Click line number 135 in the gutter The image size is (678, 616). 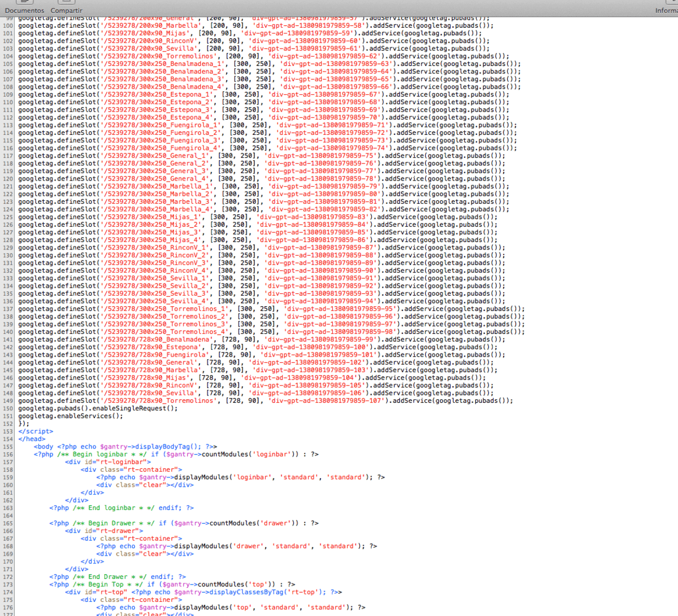8,294
